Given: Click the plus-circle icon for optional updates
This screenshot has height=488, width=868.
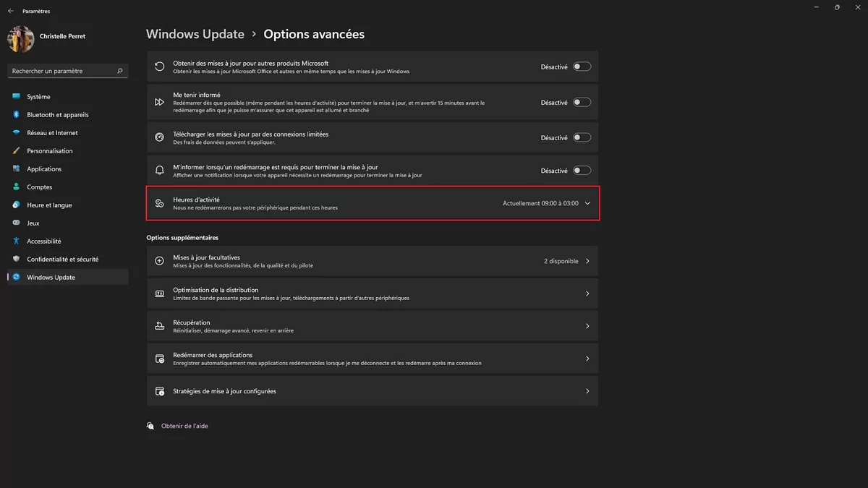Looking at the screenshot, I should click(159, 261).
